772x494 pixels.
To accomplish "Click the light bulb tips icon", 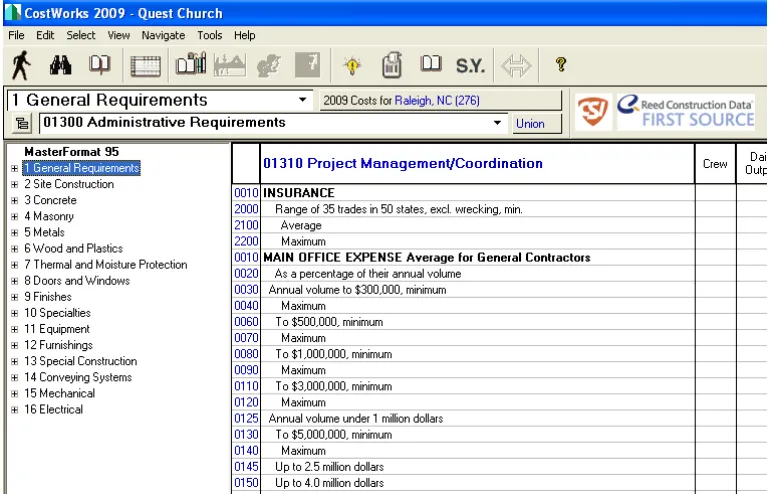I will tap(352, 66).
